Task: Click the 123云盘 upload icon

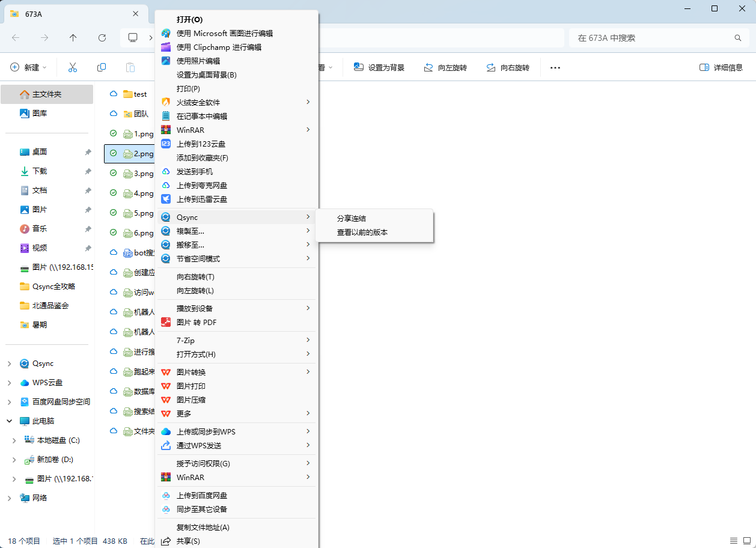Action: pos(166,144)
